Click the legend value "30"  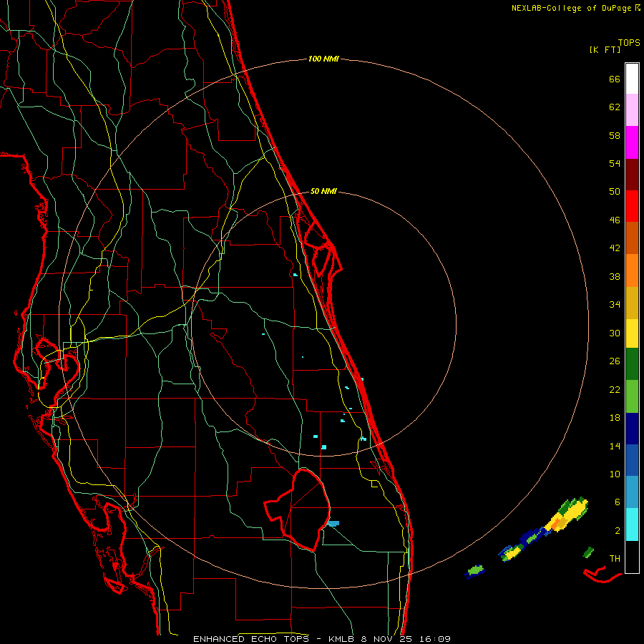[x=615, y=333]
